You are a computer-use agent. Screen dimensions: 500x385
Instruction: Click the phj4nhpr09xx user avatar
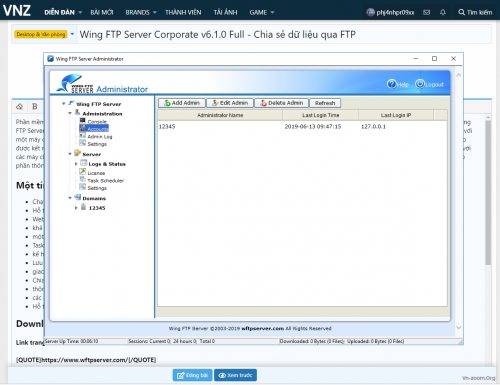pos(370,12)
